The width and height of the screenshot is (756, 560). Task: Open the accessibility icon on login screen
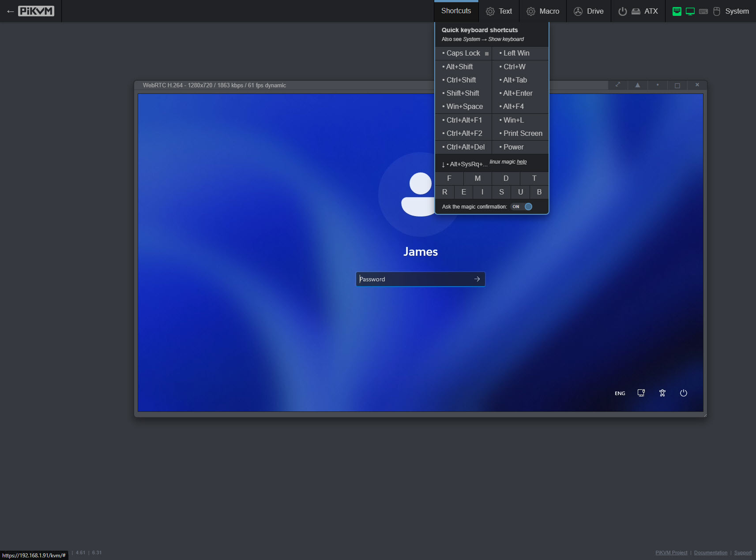(662, 393)
